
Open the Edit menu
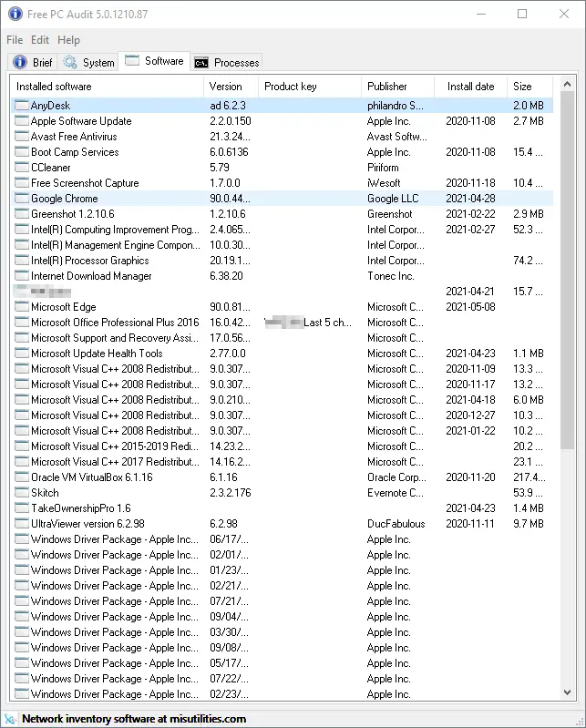point(40,40)
